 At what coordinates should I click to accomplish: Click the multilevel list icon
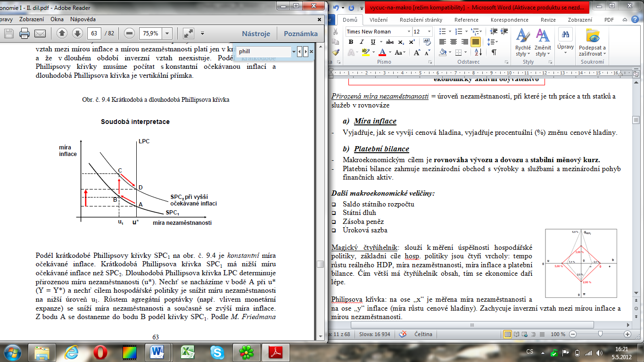(x=474, y=32)
